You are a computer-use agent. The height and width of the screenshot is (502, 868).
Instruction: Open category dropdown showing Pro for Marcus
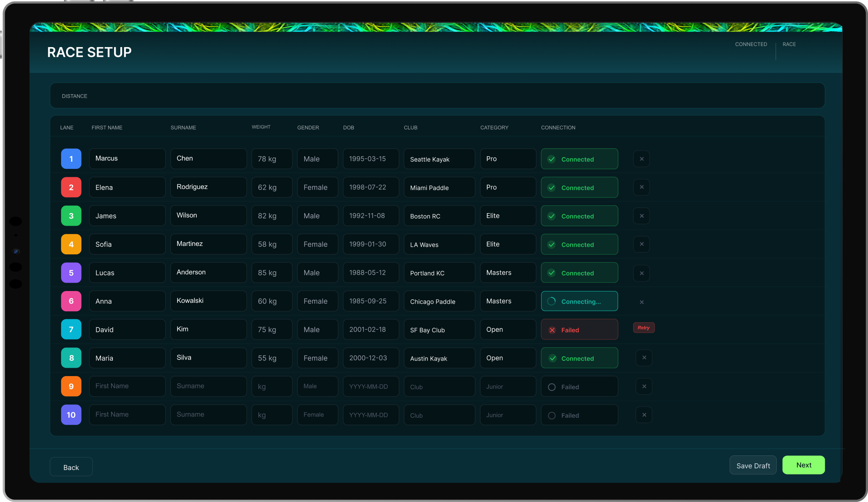point(508,159)
